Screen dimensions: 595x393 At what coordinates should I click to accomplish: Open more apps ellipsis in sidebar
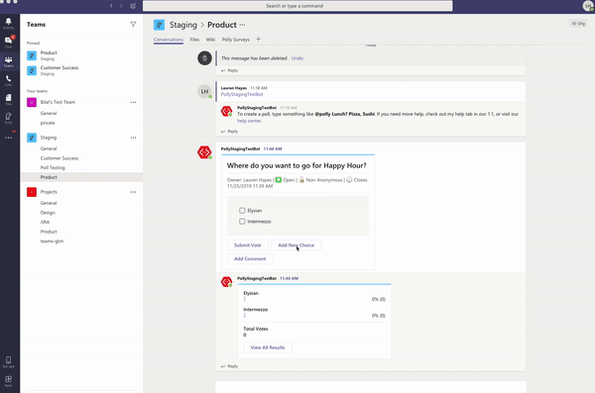tap(8, 137)
